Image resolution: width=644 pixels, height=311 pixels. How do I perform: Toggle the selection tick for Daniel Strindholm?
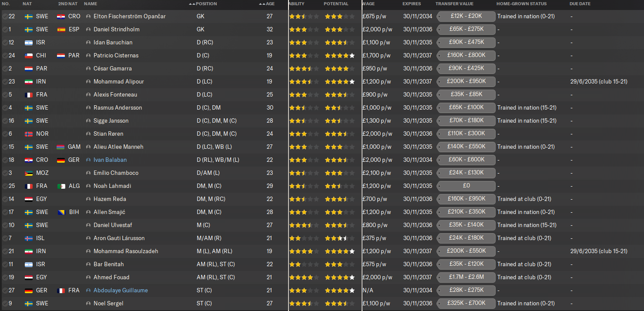5,30
